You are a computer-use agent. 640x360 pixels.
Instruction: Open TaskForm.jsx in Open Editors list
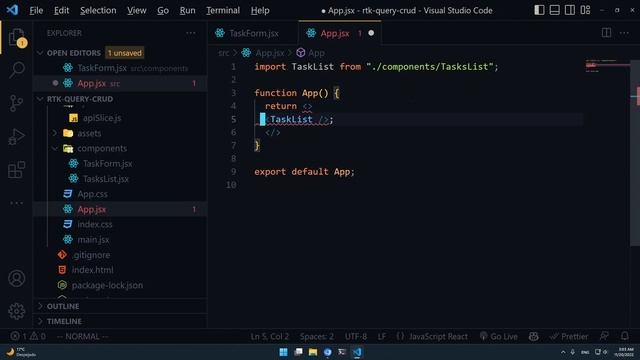pyautogui.click(x=120, y=68)
